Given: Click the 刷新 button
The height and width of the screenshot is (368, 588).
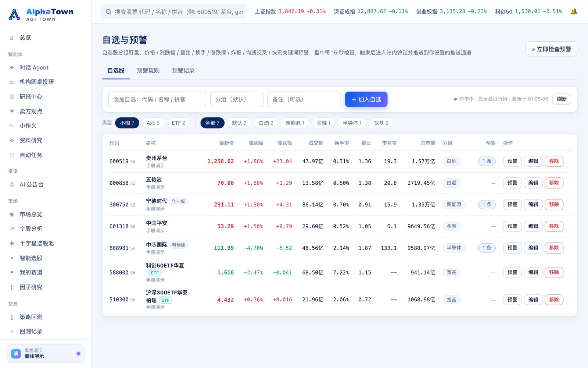Looking at the screenshot, I should (562, 99).
